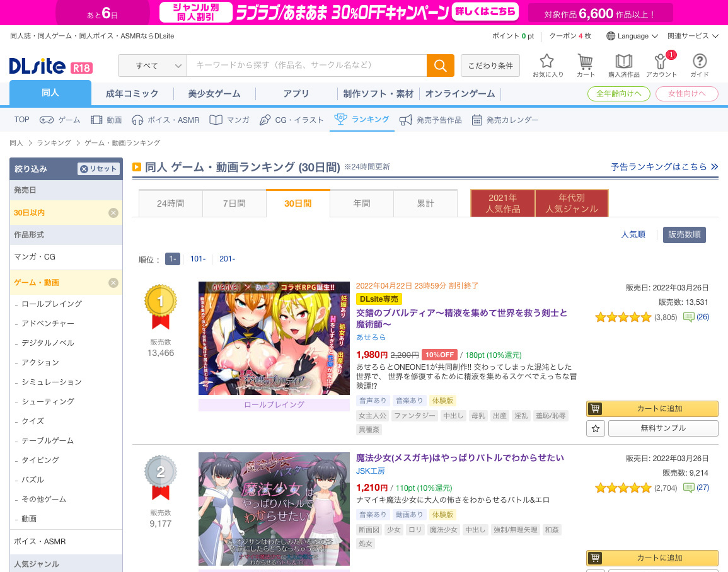
Task: Expand the 関連サービス dropdown
Action: point(693,36)
